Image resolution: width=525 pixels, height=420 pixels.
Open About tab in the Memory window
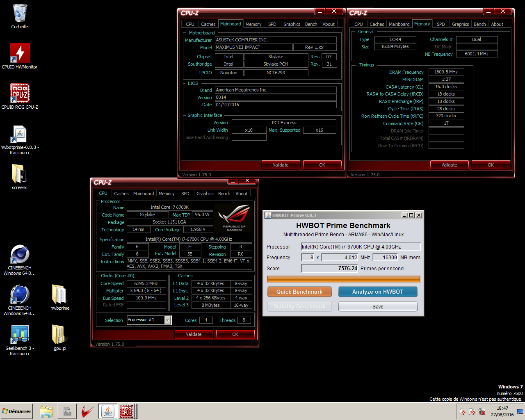click(497, 24)
